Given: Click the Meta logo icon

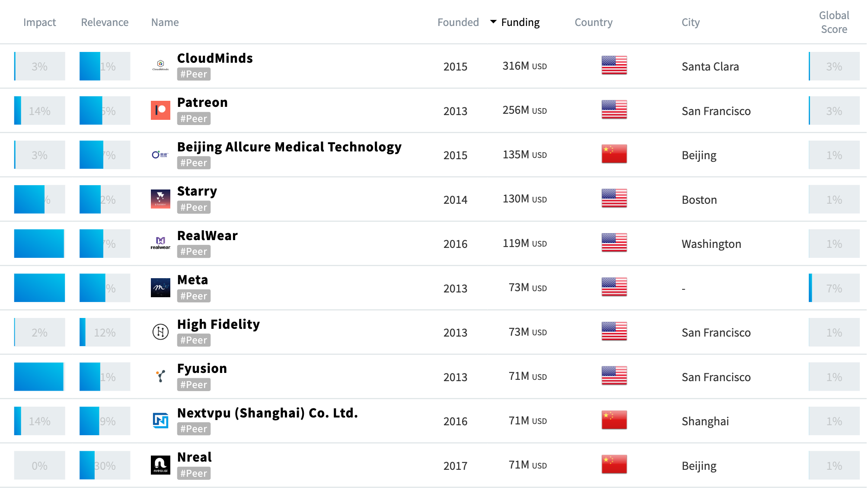Looking at the screenshot, I should point(160,287).
